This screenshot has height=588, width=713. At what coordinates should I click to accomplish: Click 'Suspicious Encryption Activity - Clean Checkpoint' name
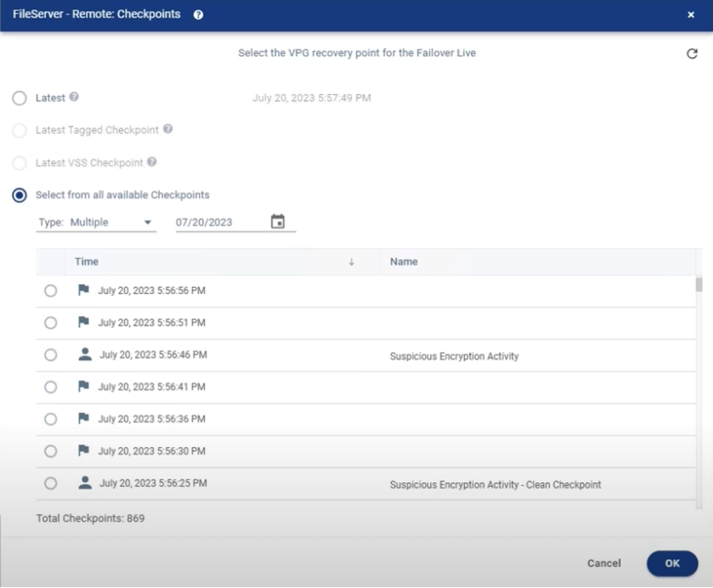495,484
